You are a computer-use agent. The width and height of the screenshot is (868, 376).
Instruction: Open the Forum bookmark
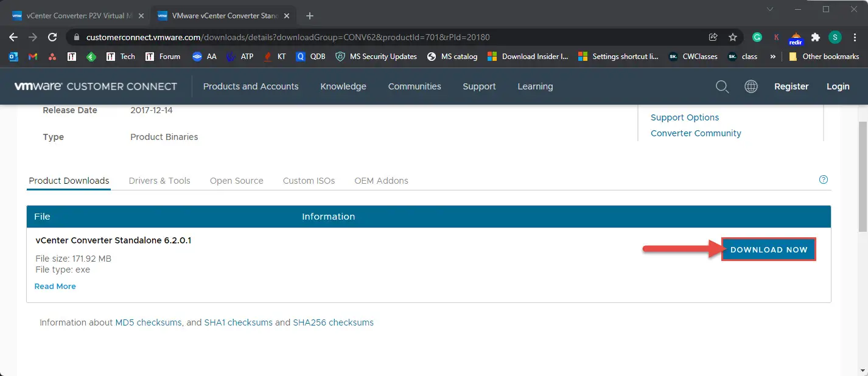[x=163, y=57]
